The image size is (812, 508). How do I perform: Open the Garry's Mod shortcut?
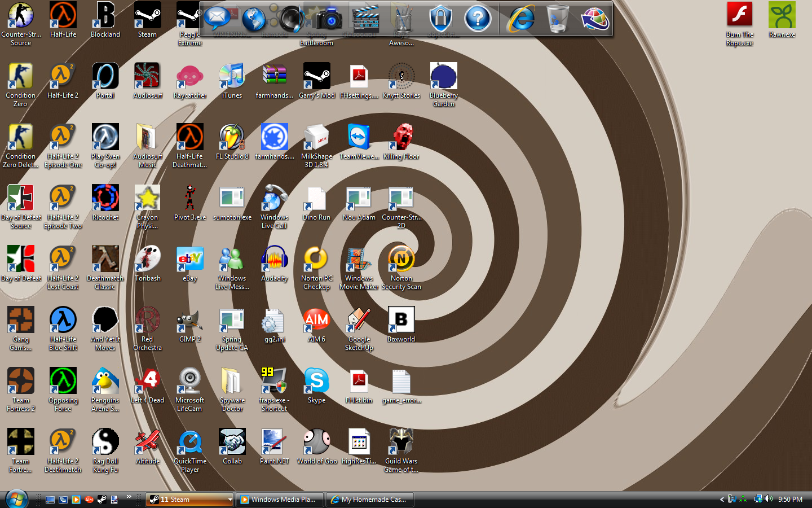point(317,81)
